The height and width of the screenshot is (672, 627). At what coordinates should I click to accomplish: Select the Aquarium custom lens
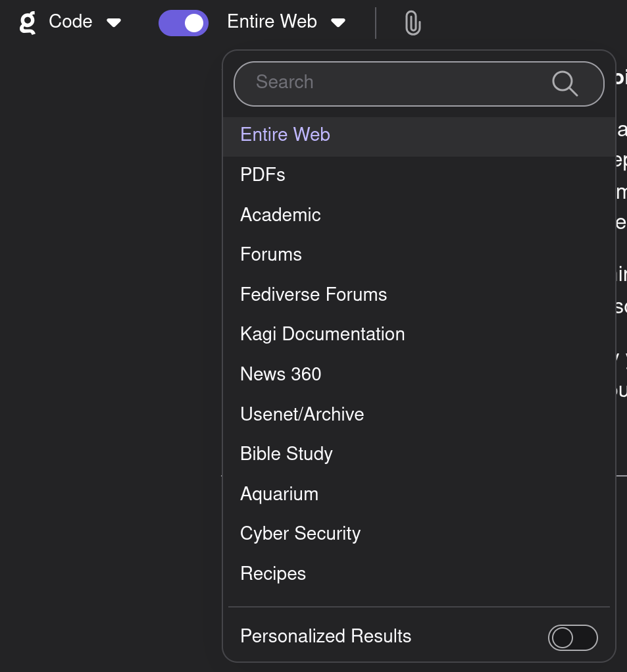[279, 494]
